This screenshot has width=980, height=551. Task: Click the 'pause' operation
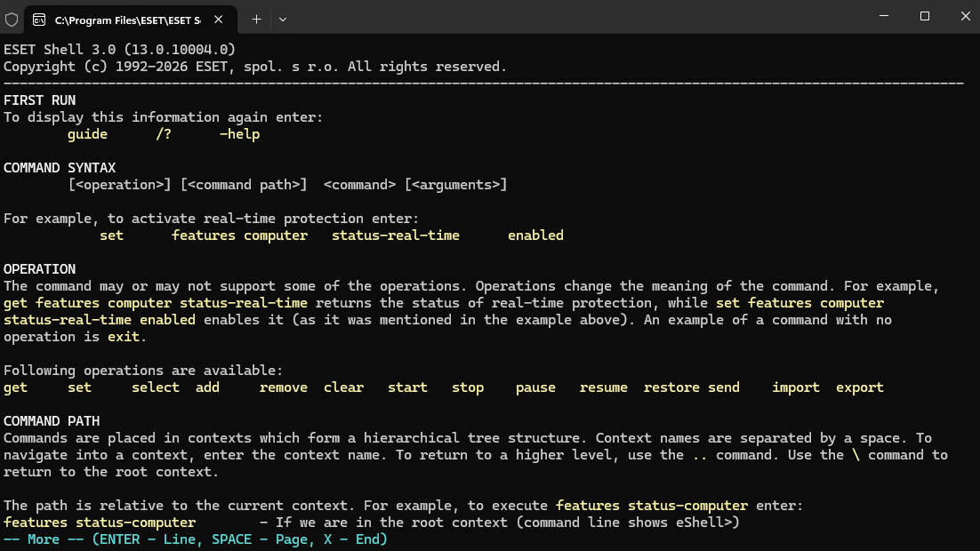click(x=535, y=387)
